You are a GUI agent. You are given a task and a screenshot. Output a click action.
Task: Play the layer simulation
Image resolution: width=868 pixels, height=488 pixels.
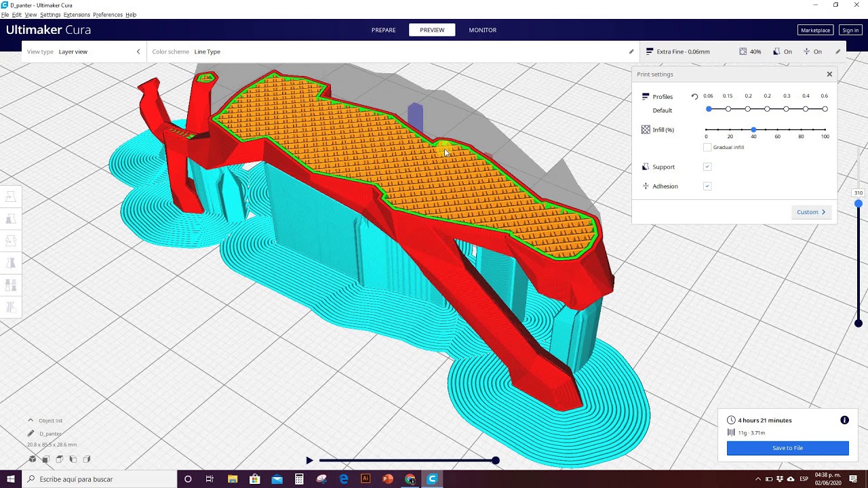point(309,460)
